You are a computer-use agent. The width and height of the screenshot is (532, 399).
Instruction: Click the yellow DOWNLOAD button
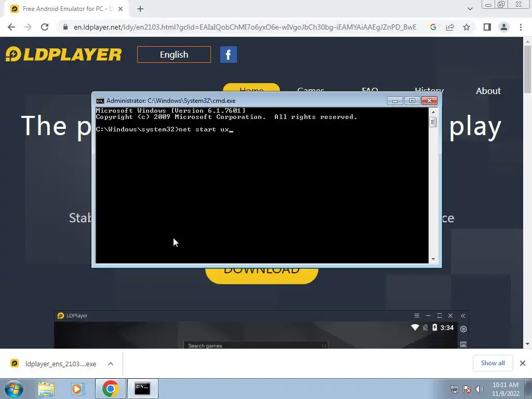(x=262, y=275)
